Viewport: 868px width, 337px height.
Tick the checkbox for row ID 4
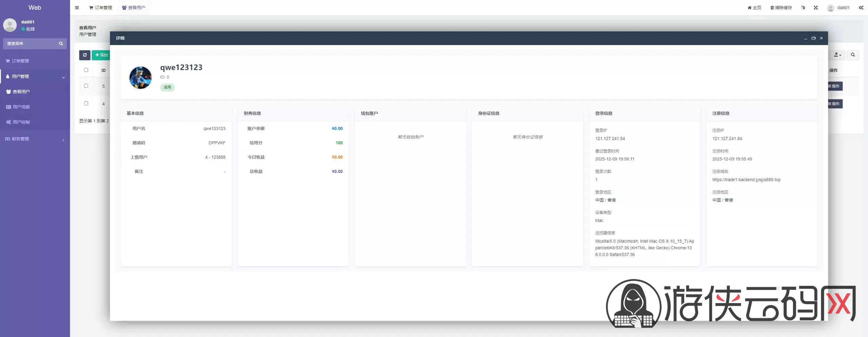tap(86, 103)
